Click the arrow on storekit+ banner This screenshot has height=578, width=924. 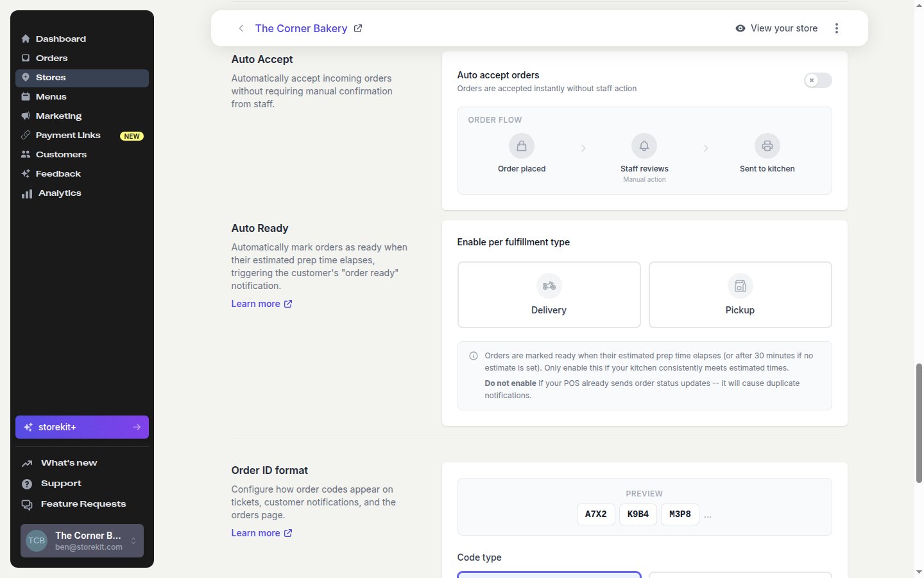137,427
